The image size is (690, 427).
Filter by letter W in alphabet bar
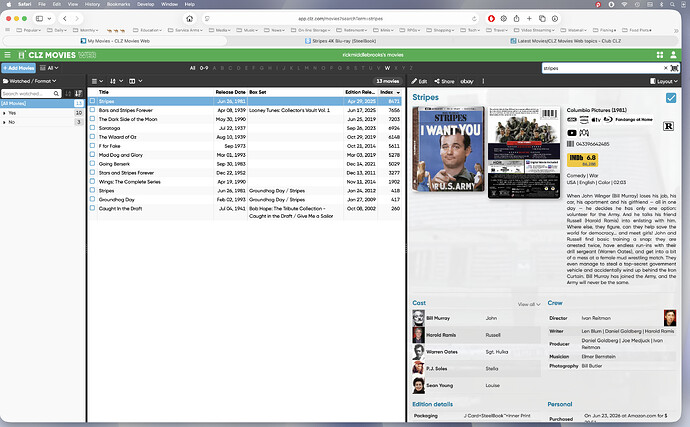point(387,68)
